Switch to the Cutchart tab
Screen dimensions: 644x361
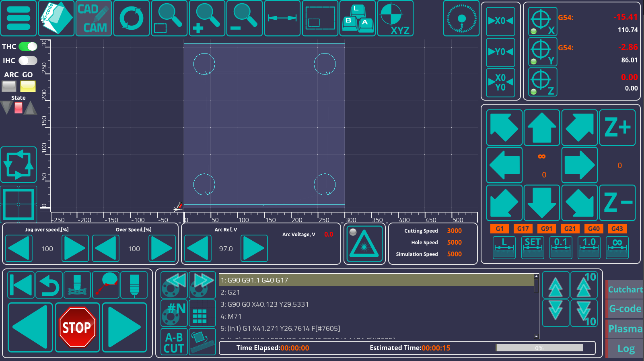click(x=625, y=289)
